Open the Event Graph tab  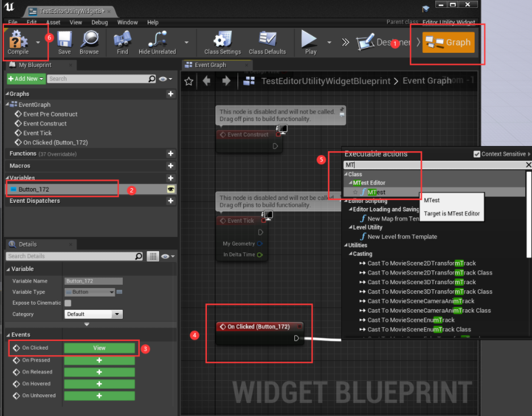(x=210, y=65)
